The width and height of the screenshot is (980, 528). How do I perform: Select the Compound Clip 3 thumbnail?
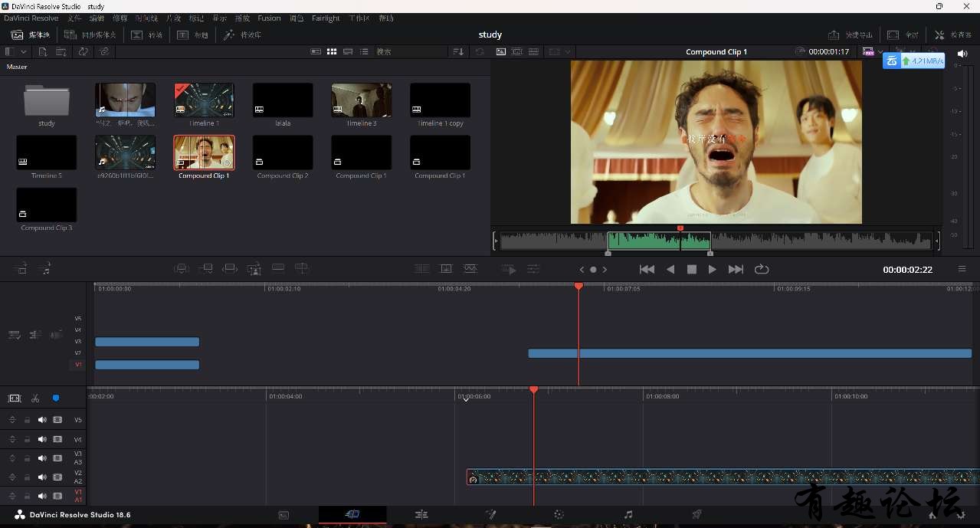(47, 205)
